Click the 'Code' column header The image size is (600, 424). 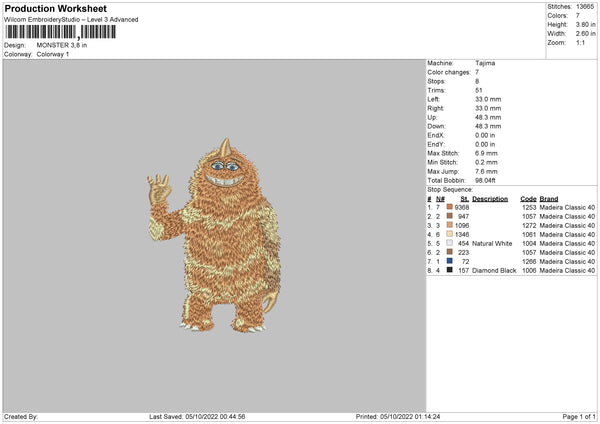528,199
